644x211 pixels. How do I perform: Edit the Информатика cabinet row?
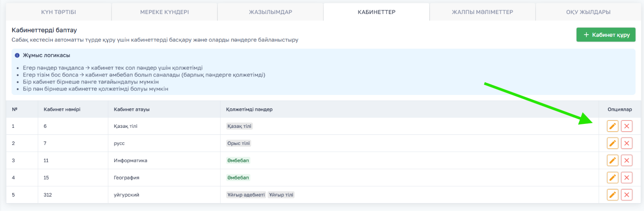click(612, 161)
